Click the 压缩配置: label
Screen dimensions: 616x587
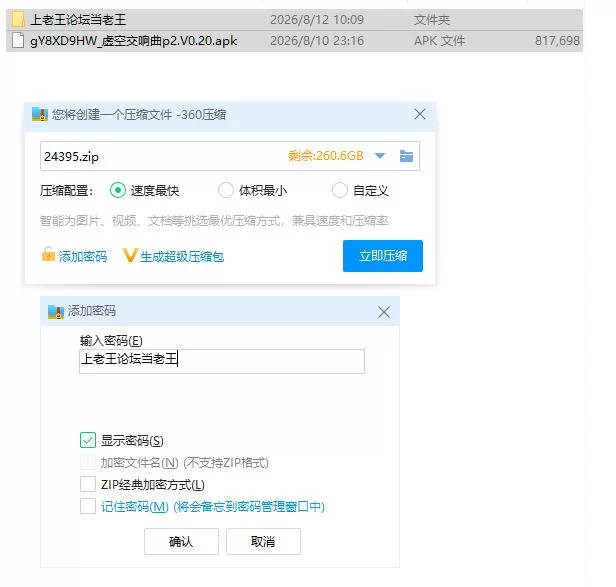66,191
